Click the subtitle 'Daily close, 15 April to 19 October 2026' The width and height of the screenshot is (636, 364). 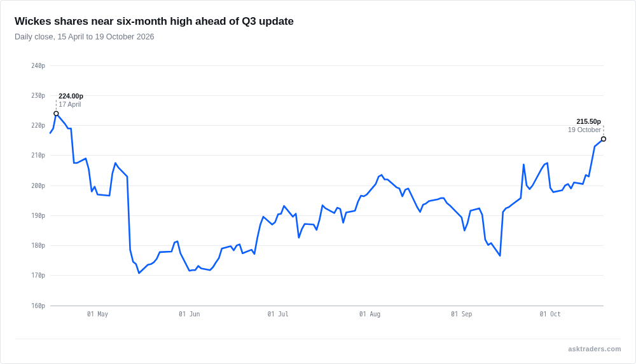(x=85, y=37)
